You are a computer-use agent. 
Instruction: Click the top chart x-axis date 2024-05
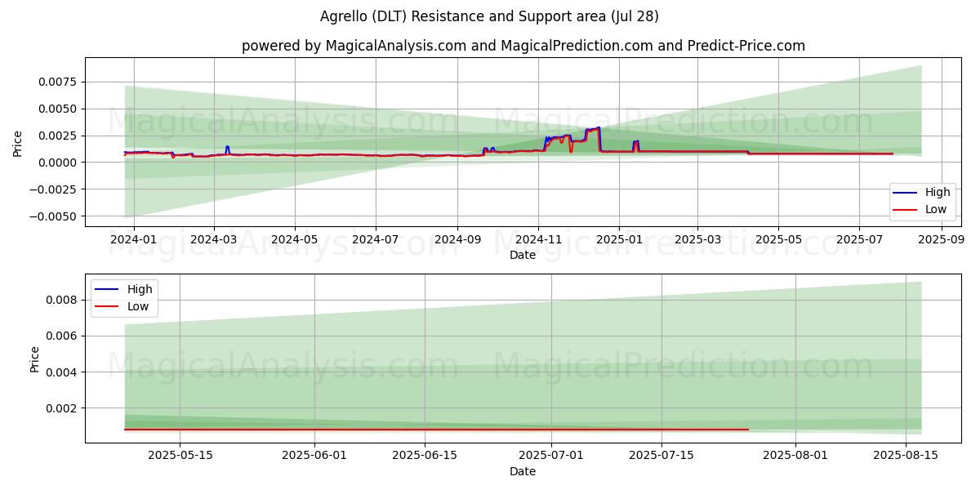pyautogui.click(x=294, y=239)
